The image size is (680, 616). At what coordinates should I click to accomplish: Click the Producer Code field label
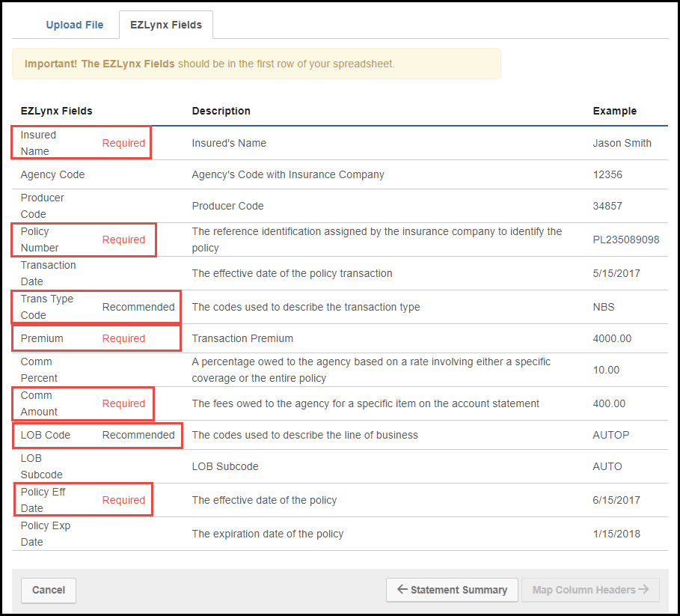(x=42, y=206)
